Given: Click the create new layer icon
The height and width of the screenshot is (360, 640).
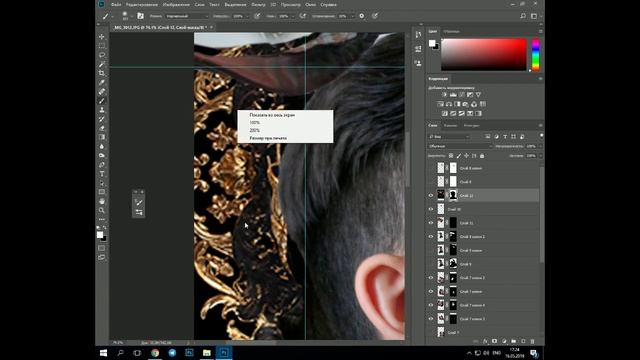Looking at the screenshot, I should pos(523,341).
